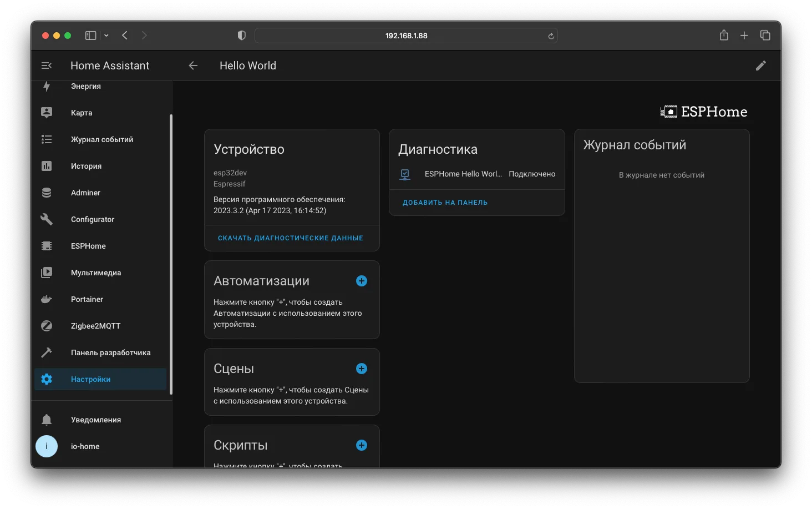Open Энергия in the sidebar
The image size is (812, 509).
coord(100,86)
